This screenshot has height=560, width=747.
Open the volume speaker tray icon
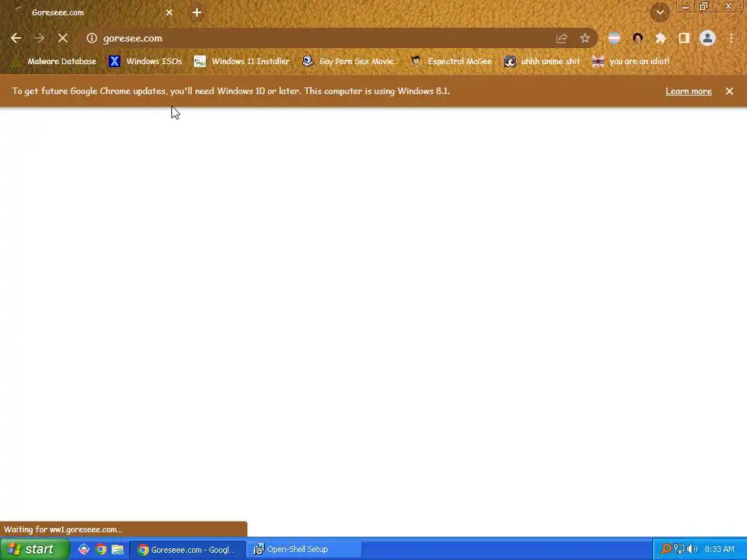[x=692, y=550]
